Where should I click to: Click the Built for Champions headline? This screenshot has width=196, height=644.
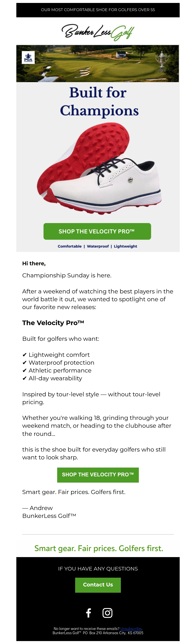click(x=98, y=101)
